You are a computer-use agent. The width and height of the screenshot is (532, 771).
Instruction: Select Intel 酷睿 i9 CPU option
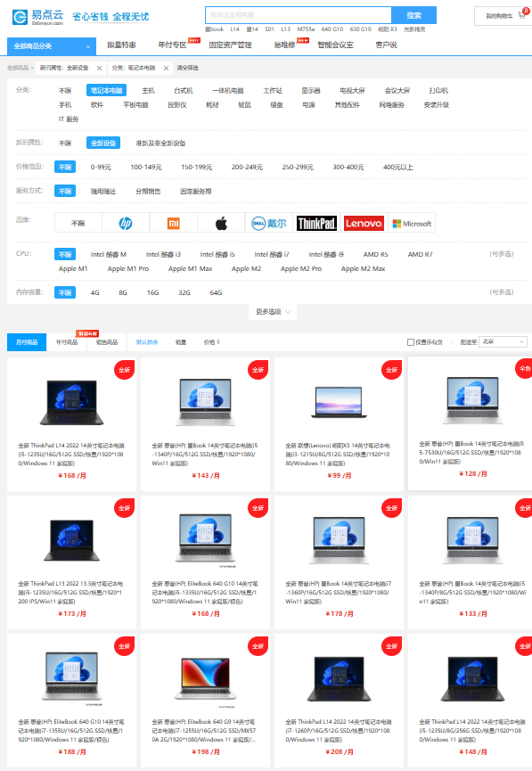click(326, 254)
